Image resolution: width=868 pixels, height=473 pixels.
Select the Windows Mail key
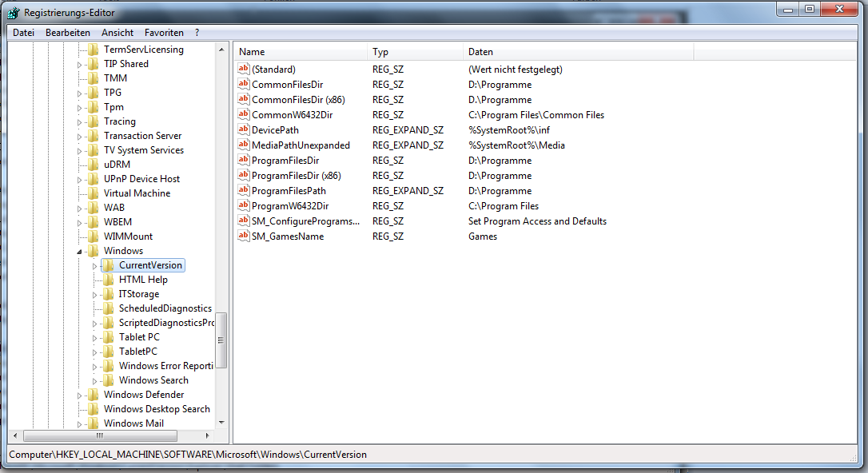click(x=134, y=423)
